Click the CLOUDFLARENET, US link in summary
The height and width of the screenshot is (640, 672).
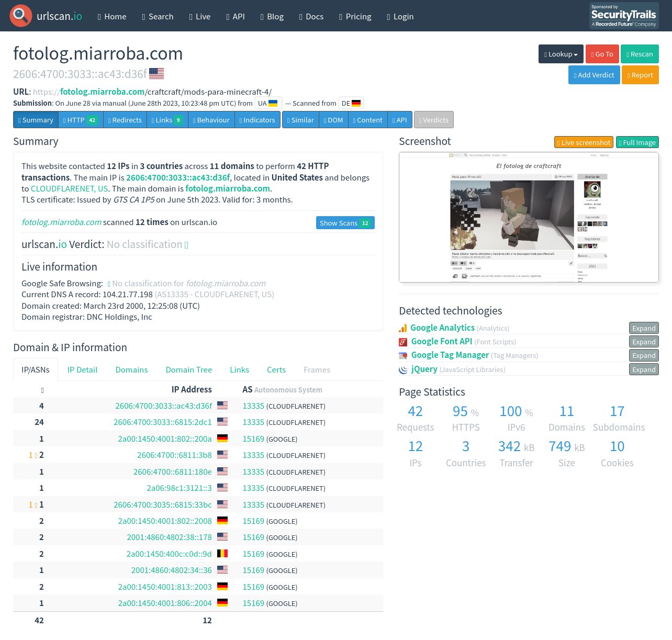(x=69, y=188)
